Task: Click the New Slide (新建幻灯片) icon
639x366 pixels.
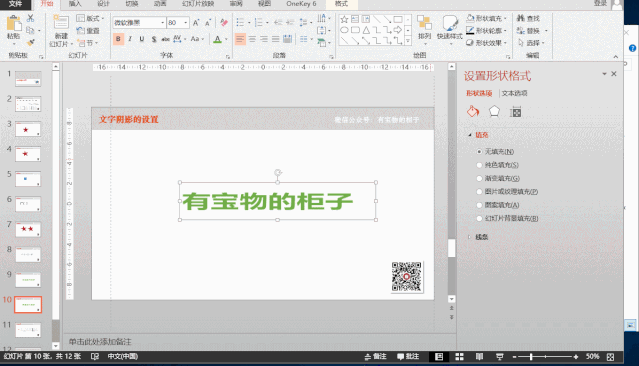Action: tap(61, 22)
